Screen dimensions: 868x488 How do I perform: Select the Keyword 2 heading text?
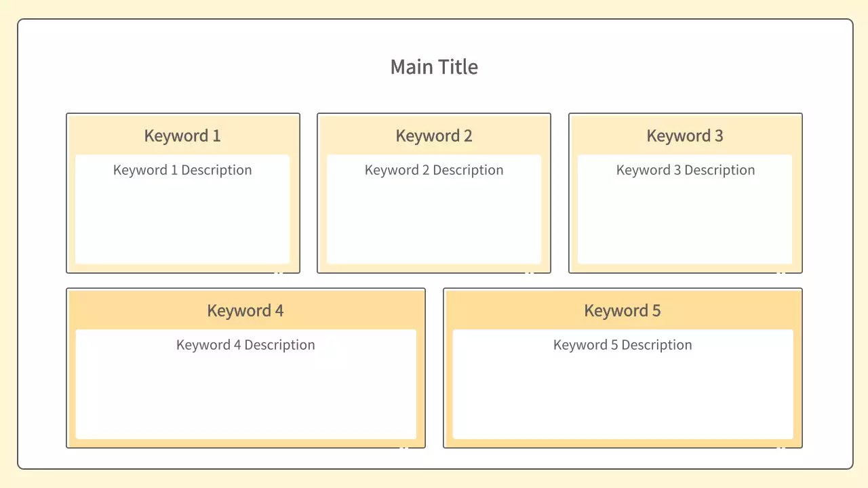click(x=434, y=136)
